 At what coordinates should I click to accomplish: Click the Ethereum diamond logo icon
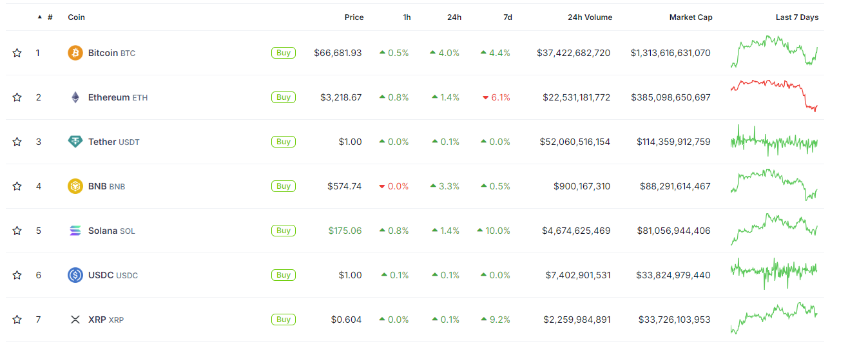pyautogui.click(x=75, y=97)
